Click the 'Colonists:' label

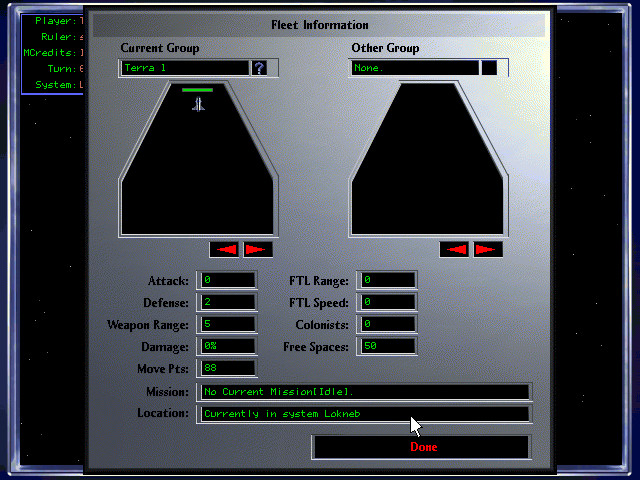pos(322,325)
